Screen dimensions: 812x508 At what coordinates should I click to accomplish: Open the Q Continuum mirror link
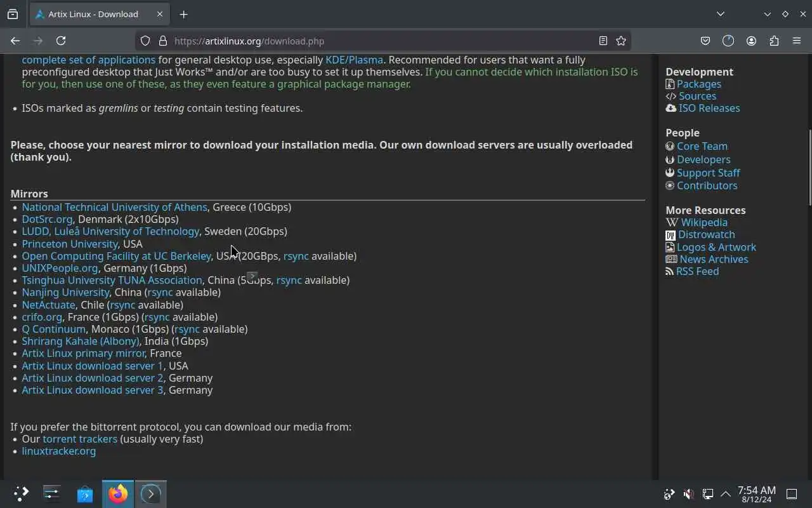click(x=53, y=329)
